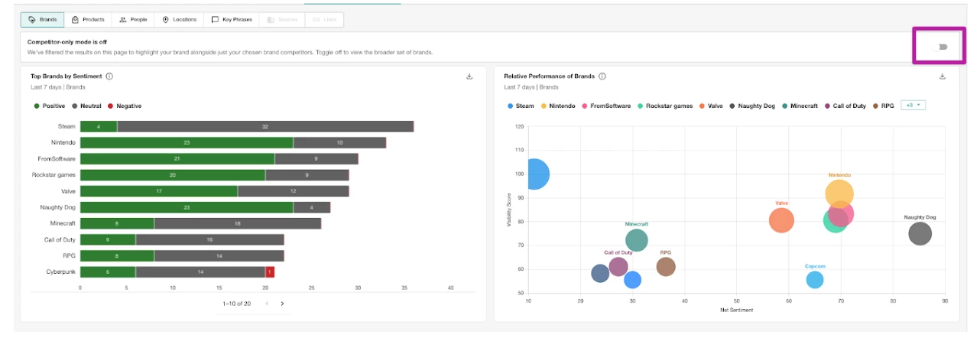Click Naughty Dog's gray neutral bar showing 4
Image resolution: width=980 pixels, height=338 pixels.
tap(312, 207)
